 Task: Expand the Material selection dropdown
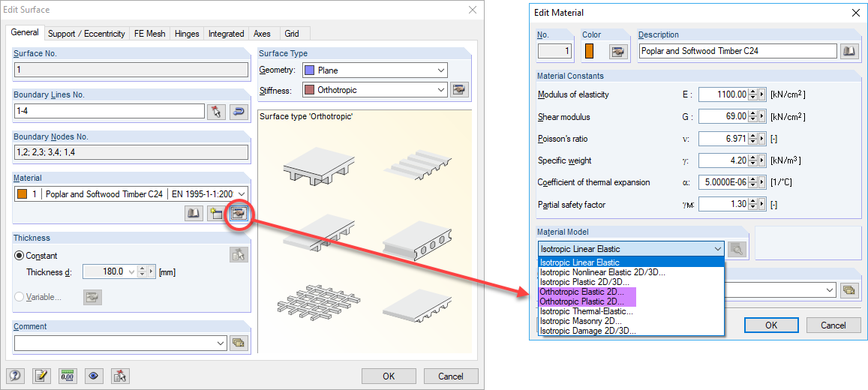click(242, 194)
